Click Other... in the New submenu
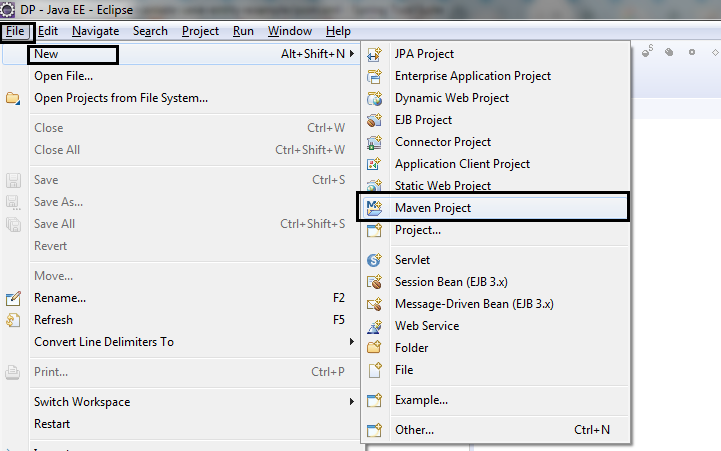Image resolution: width=721 pixels, height=451 pixels. (414, 430)
